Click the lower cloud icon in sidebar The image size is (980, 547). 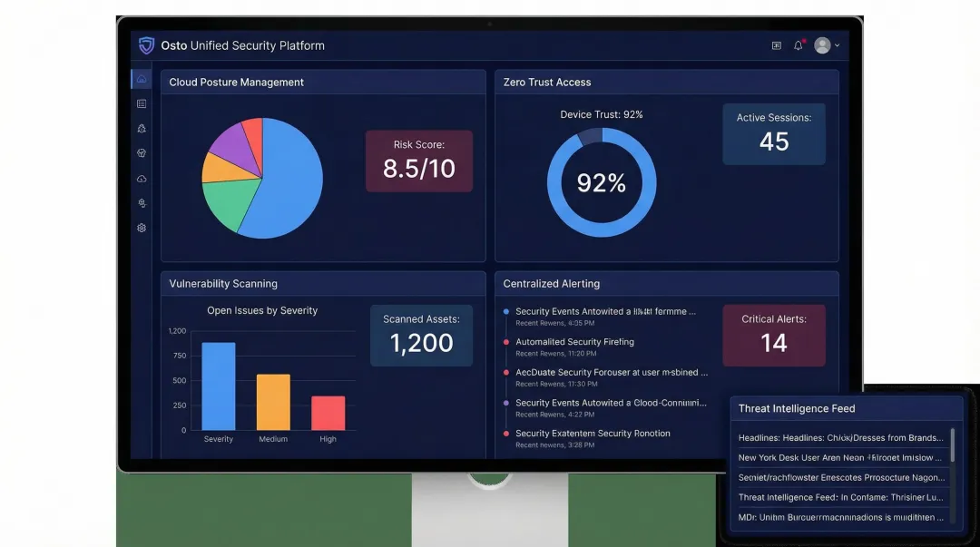[x=141, y=178]
